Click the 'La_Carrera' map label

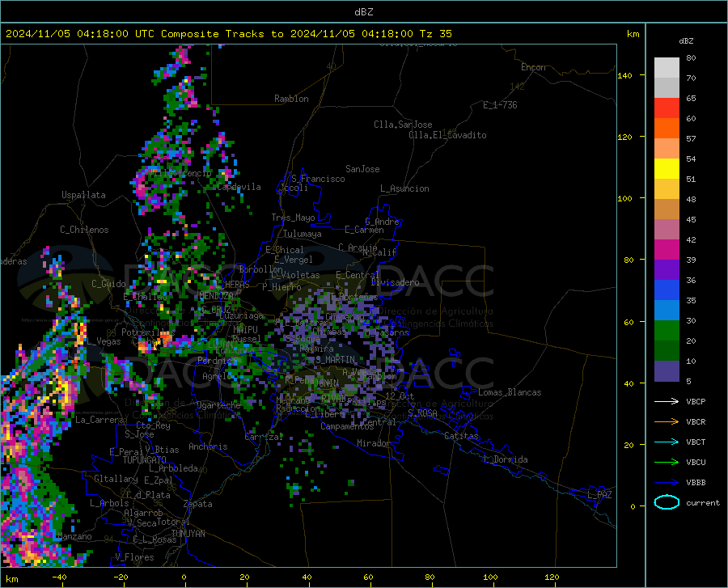(x=99, y=420)
